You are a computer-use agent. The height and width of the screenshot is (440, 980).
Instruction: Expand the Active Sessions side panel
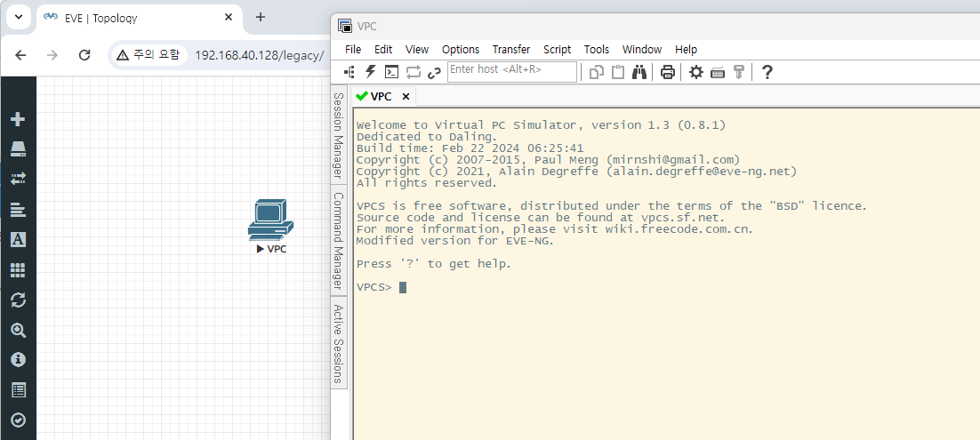tap(338, 344)
